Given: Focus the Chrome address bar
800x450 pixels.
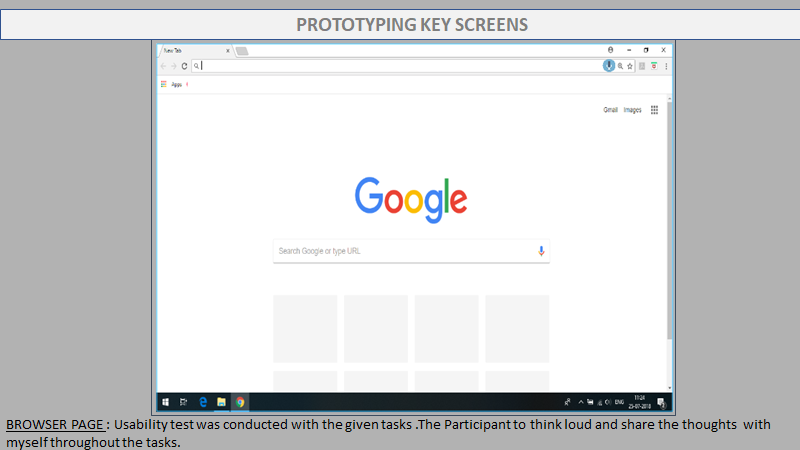Looking at the screenshot, I should coord(400,66).
